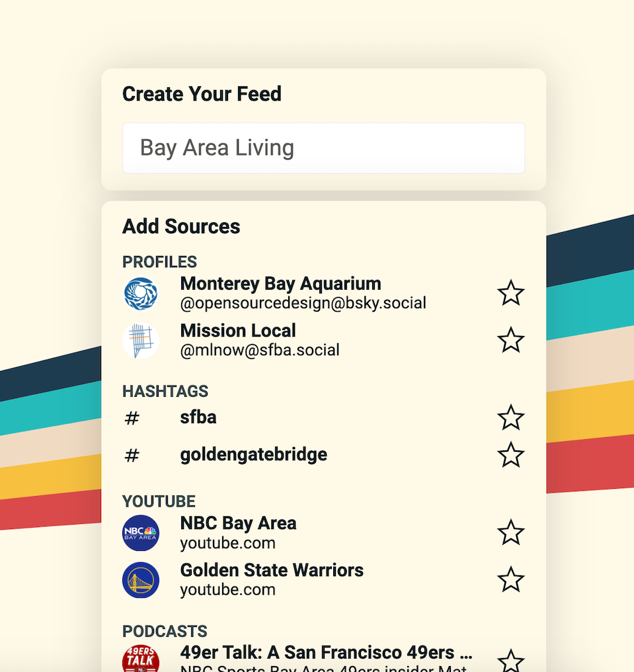Open the 49er Talk podcast title

click(x=327, y=653)
